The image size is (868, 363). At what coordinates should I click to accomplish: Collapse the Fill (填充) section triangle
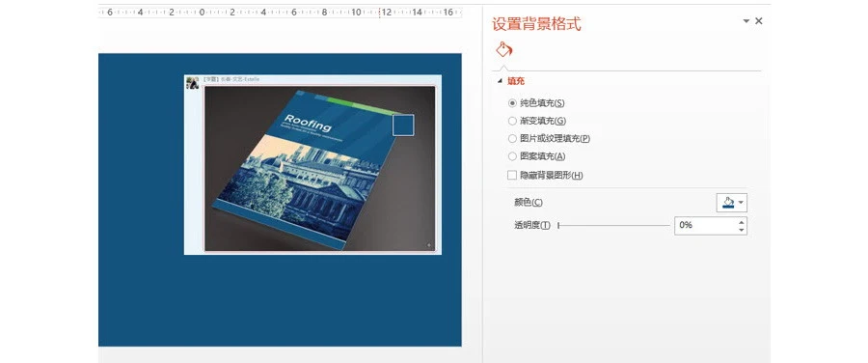tap(501, 81)
